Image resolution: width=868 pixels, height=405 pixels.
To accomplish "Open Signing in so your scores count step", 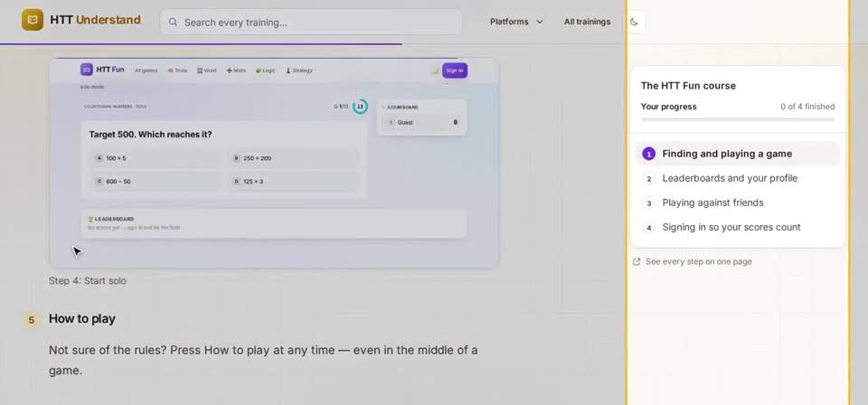I will [x=738, y=227].
